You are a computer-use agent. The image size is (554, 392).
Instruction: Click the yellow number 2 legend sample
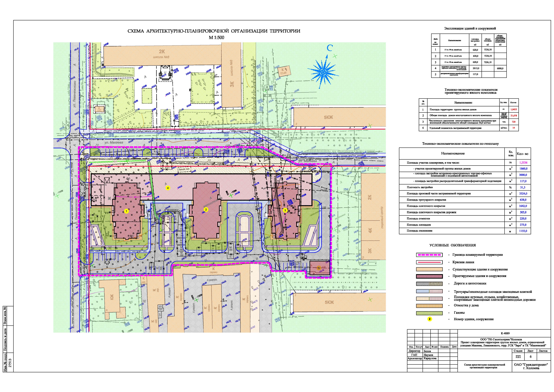[x=430, y=319]
